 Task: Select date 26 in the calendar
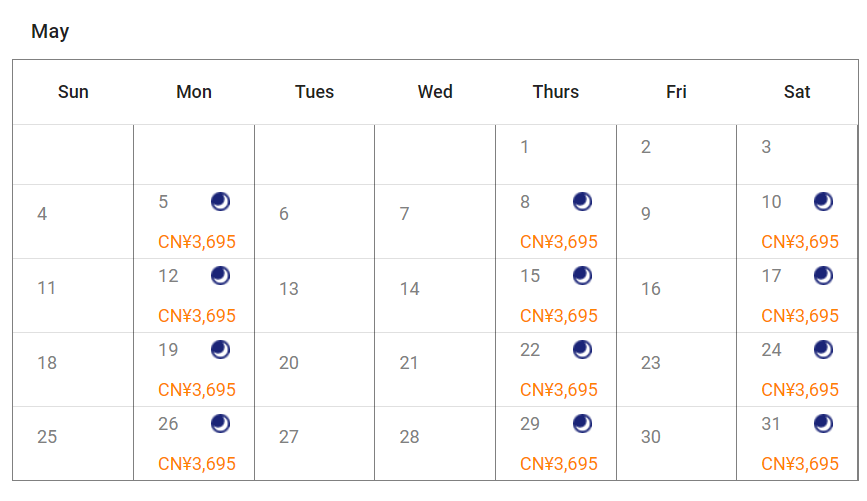(x=168, y=424)
